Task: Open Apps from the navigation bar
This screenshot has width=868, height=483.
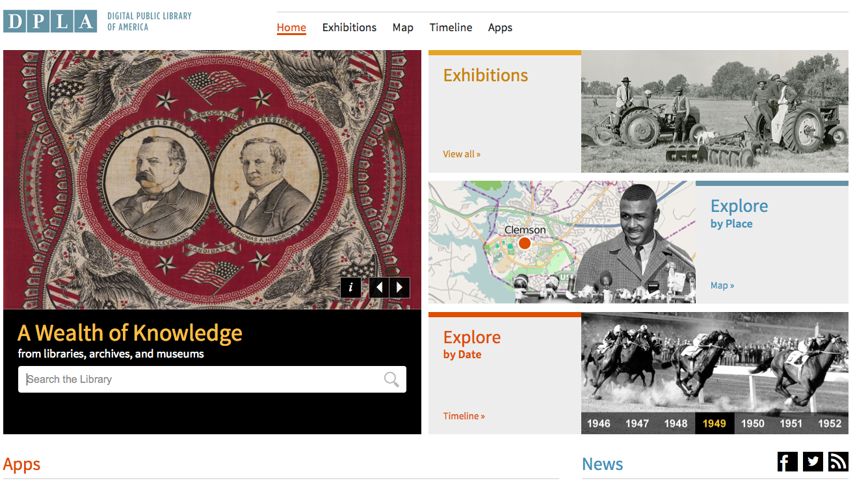Action: click(500, 27)
